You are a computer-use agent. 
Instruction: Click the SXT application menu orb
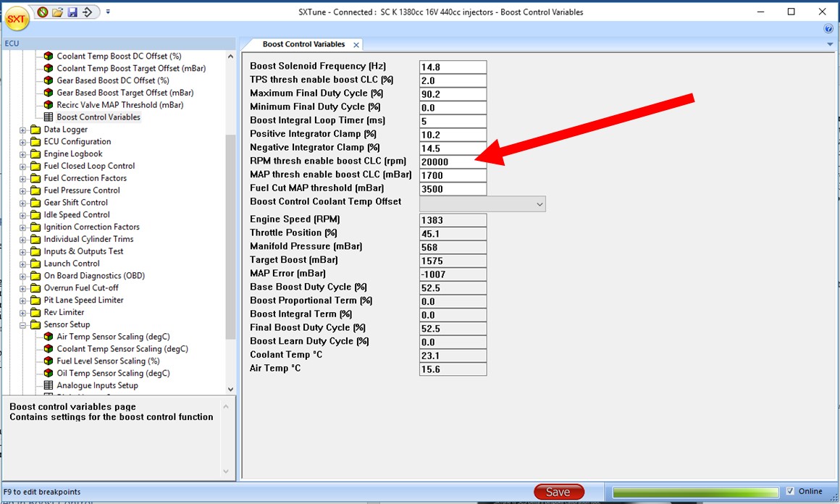pyautogui.click(x=17, y=20)
